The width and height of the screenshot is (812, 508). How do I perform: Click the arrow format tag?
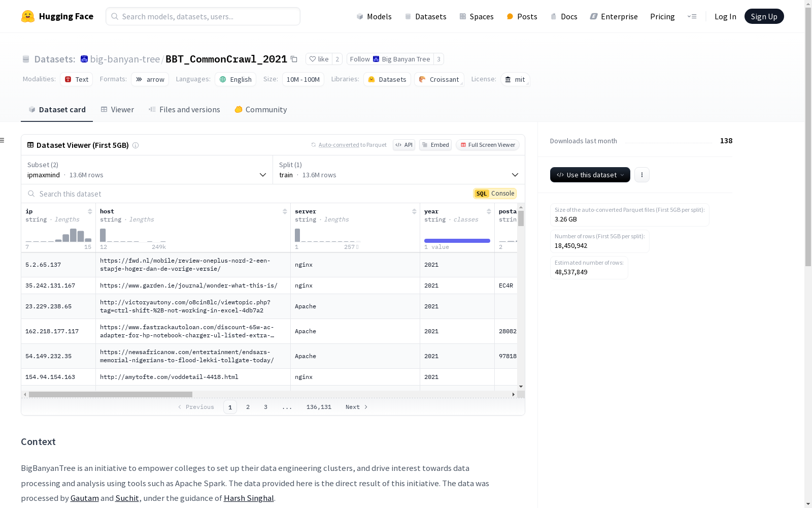tap(150, 79)
